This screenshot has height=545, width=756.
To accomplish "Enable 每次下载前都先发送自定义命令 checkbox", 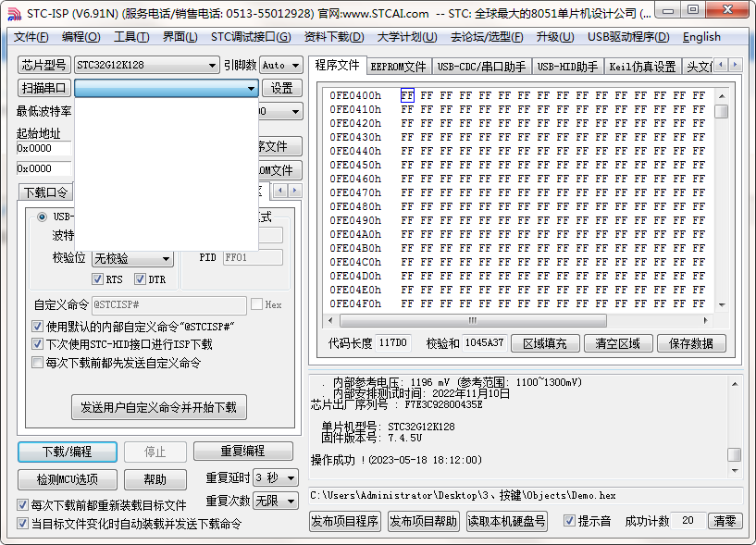I will (x=37, y=362).
